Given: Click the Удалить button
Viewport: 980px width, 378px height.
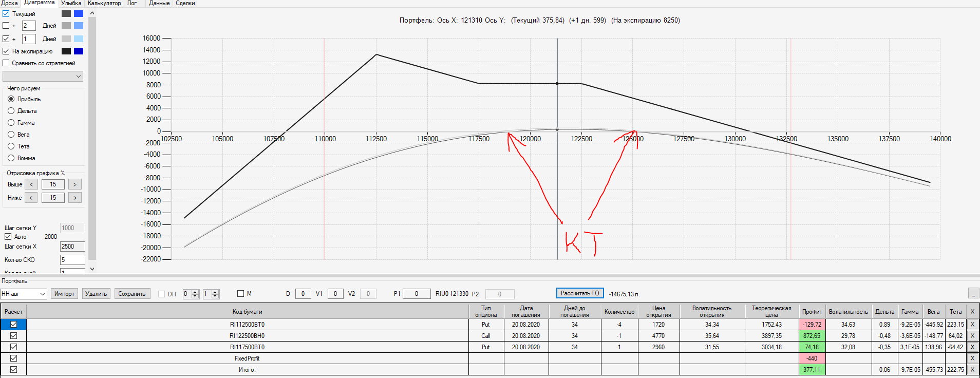Looking at the screenshot, I should tap(96, 294).
